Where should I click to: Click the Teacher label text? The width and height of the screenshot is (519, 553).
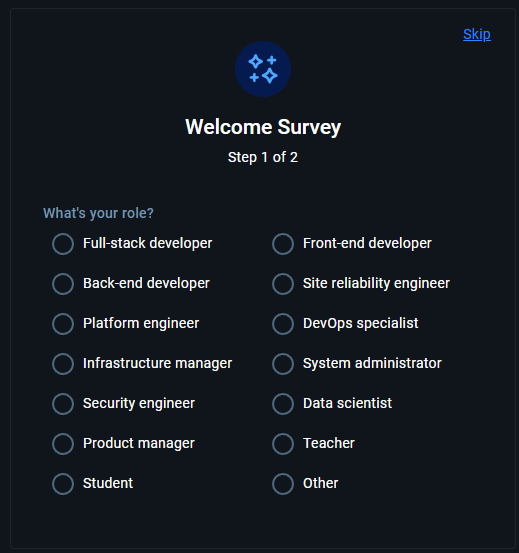click(x=329, y=443)
